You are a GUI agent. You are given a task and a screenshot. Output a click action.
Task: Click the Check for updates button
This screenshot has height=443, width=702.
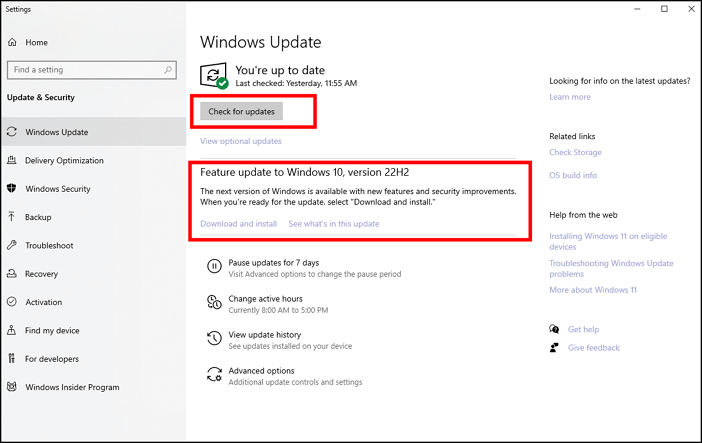click(241, 112)
